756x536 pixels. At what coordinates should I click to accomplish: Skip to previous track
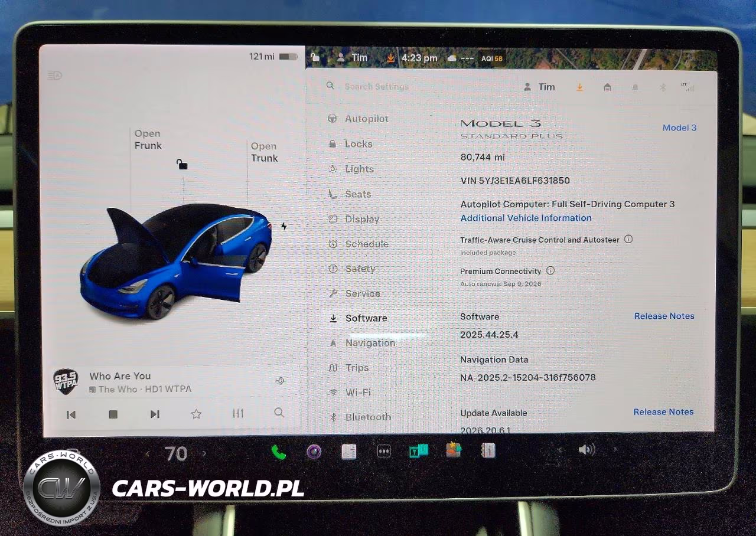pyautogui.click(x=71, y=414)
